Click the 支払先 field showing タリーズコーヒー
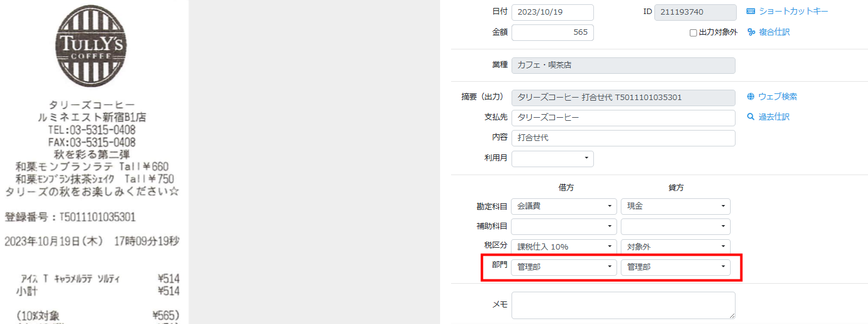Screen dimensions: 868x324 (623, 118)
